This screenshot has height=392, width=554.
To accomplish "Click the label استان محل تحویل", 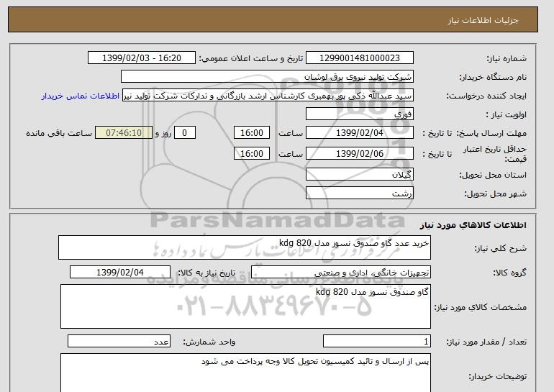I will tap(493, 176).
